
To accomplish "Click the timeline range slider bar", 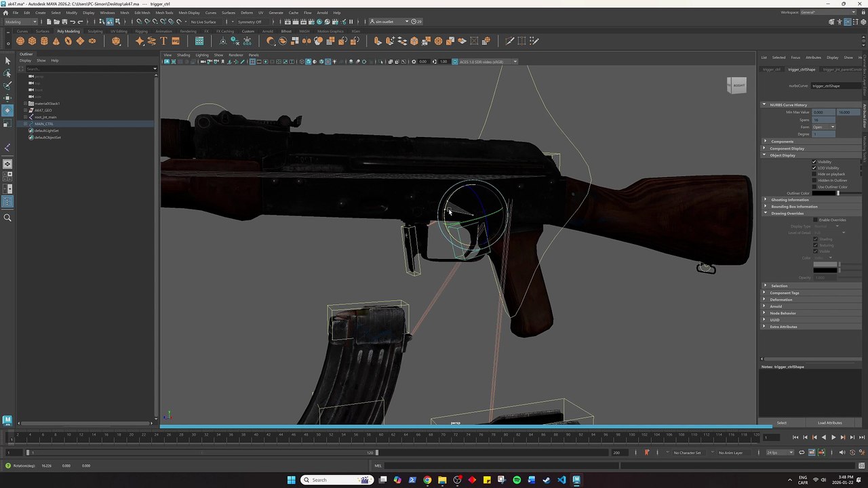I will coord(202,453).
